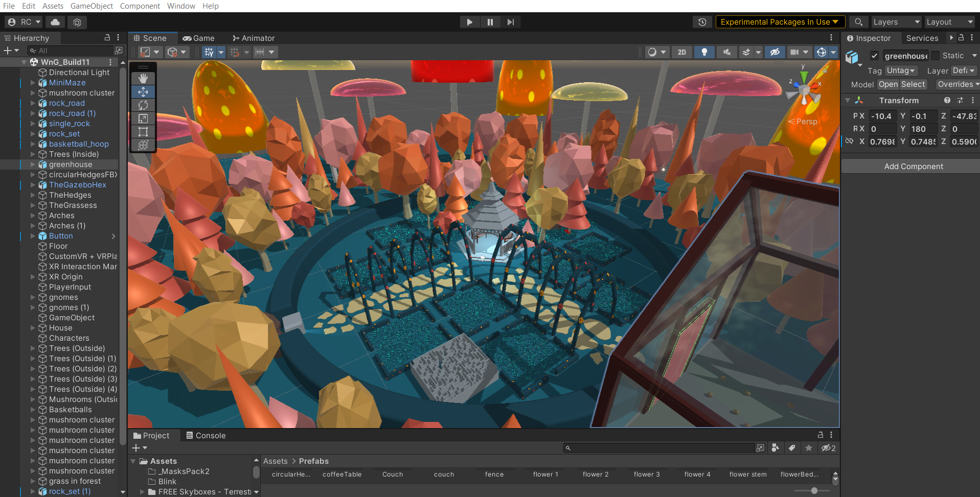Select the Scale tool in scene toolbar
980x497 pixels.
[143, 119]
